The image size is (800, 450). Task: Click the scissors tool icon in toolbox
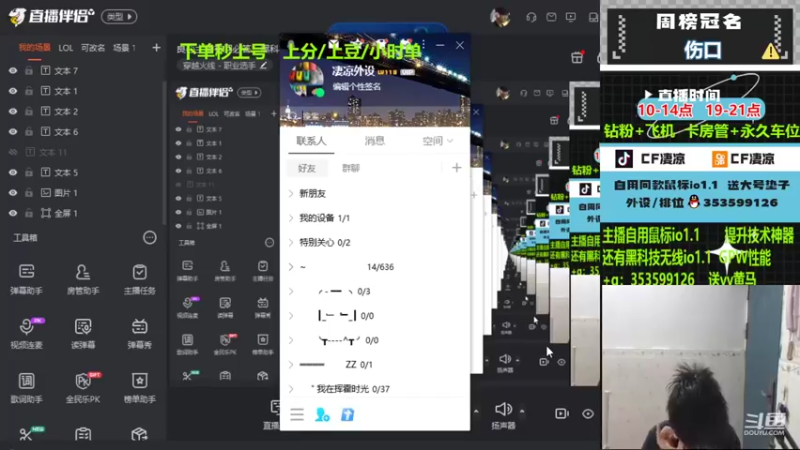[x=26, y=434]
